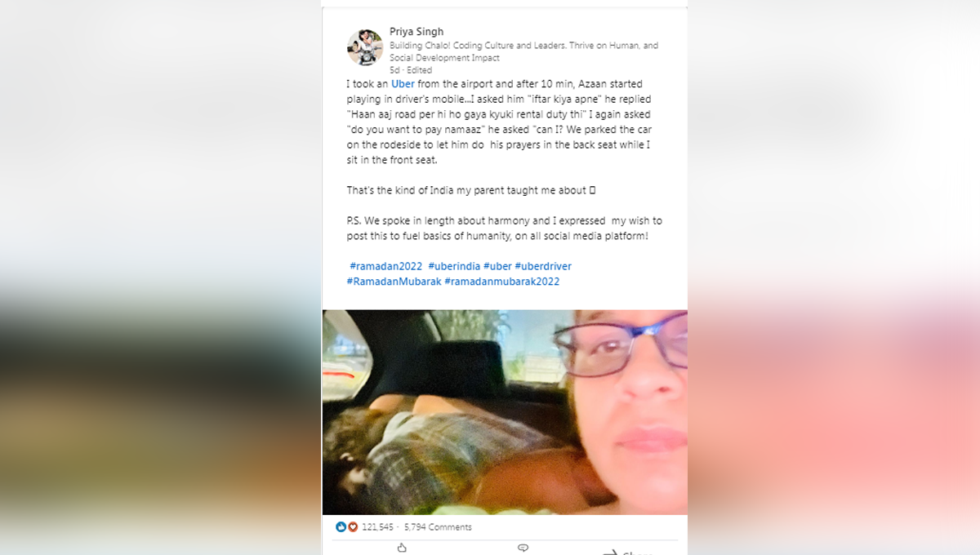This screenshot has height=555, width=980.
Task: Click the 5d Edited timestamp
Action: pos(411,70)
